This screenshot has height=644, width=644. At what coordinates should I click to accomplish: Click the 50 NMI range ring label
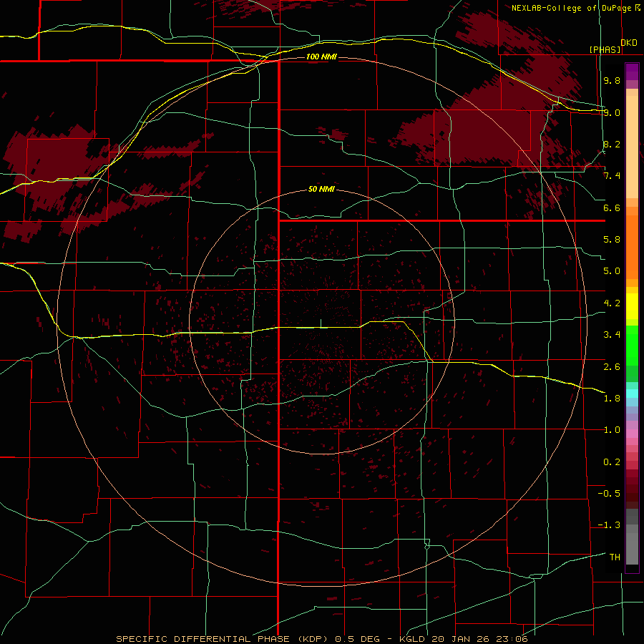(321, 190)
